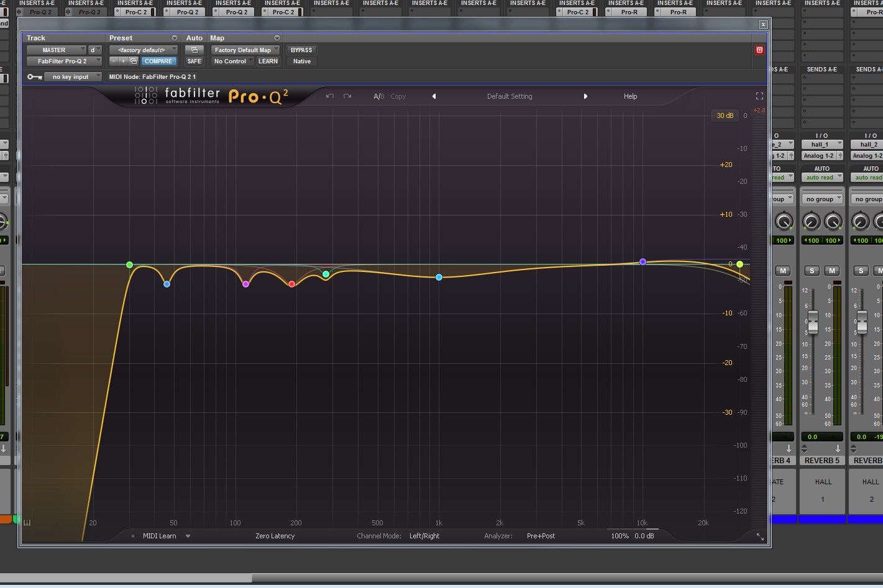Adjust the 100% output gain scale
This screenshot has width=883, height=588.
[x=620, y=536]
